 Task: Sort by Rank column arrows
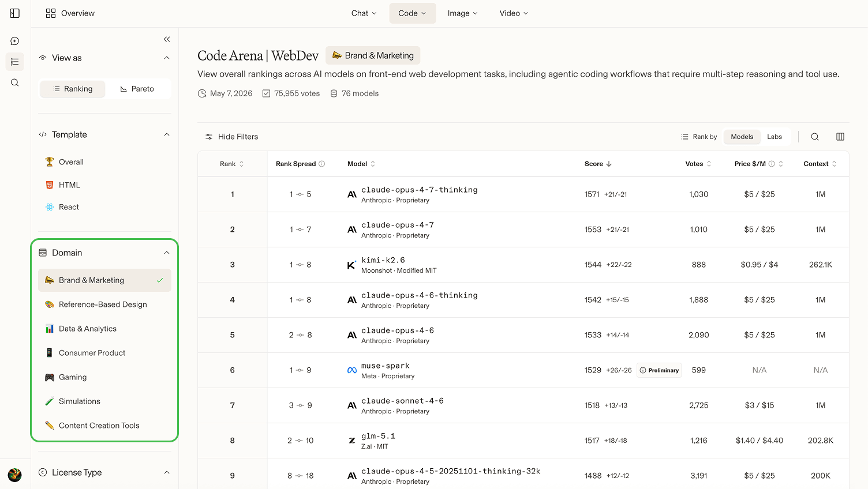(x=241, y=164)
